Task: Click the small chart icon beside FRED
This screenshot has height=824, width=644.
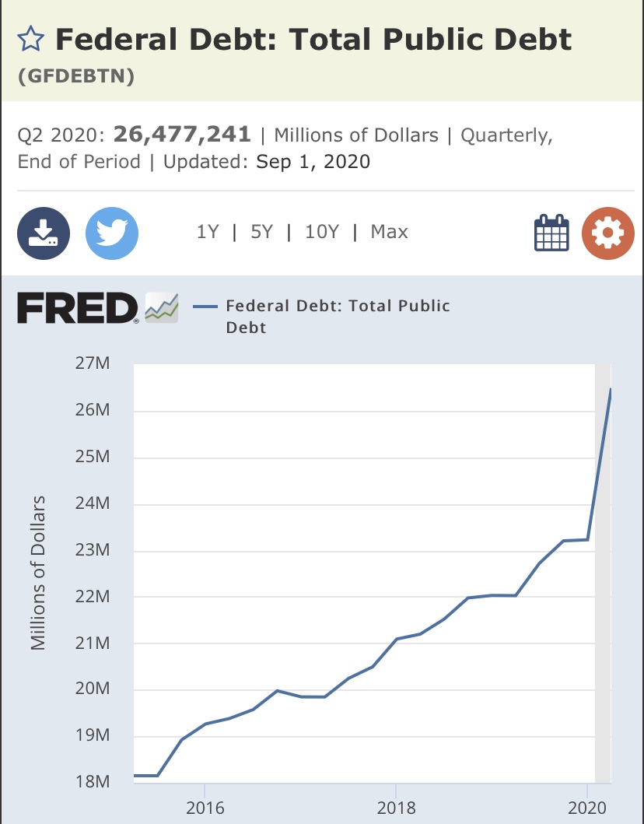Action: pos(161,307)
